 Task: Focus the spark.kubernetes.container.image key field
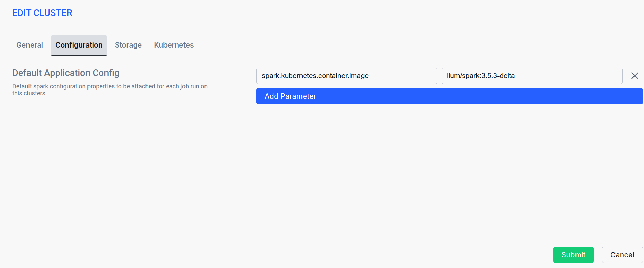point(346,76)
